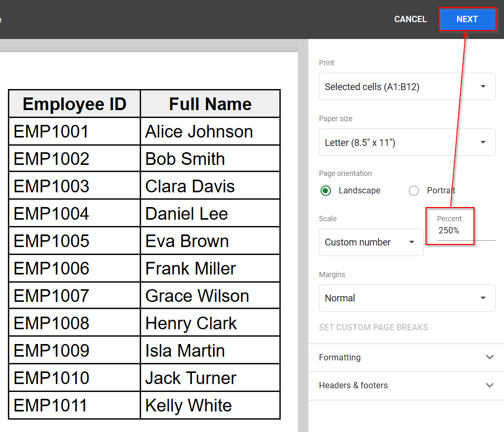The width and height of the screenshot is (504, 432).
Task: Open the Print range dropdown showing Selected cells
Action: click(x=406, y=87)
